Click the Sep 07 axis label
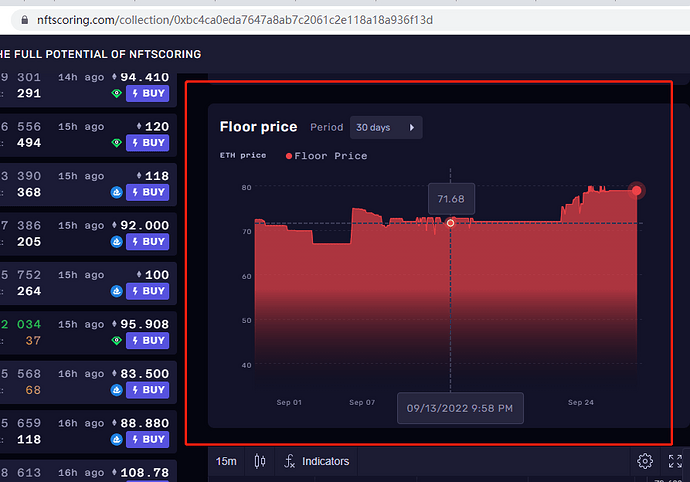This screenshot has height=482, width=690. [x=362, y=402]
